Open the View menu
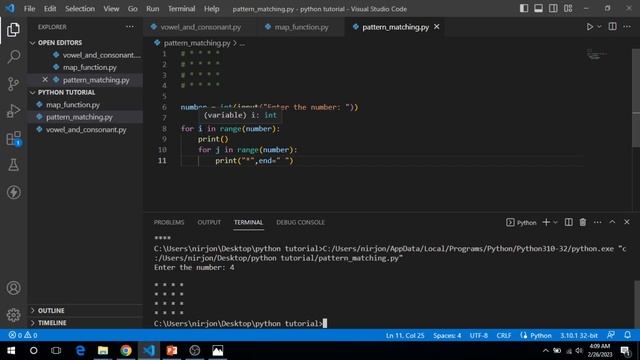This screenshot has width=640, height=360. (x=111, y=9)
